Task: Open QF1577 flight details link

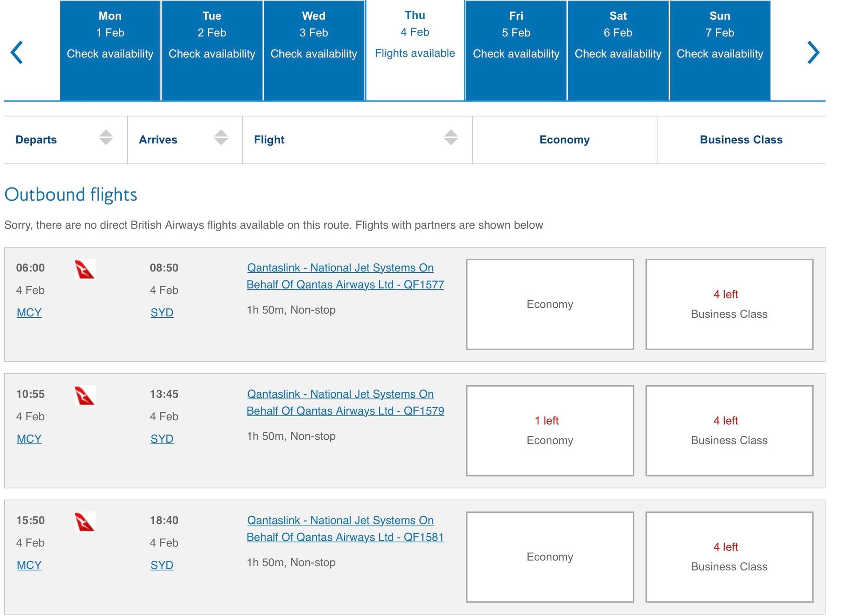Action: (345, 276)
